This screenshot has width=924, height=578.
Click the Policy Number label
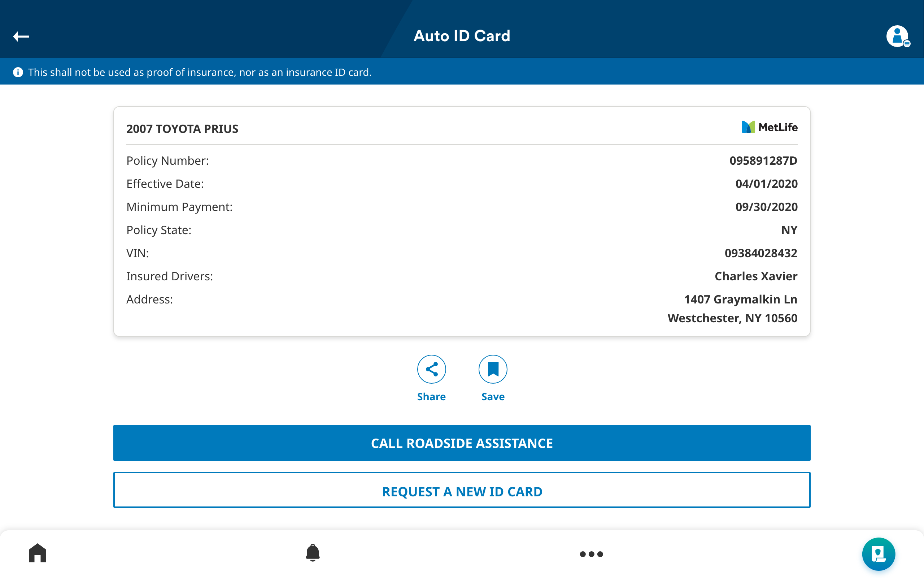pos(167,160)
